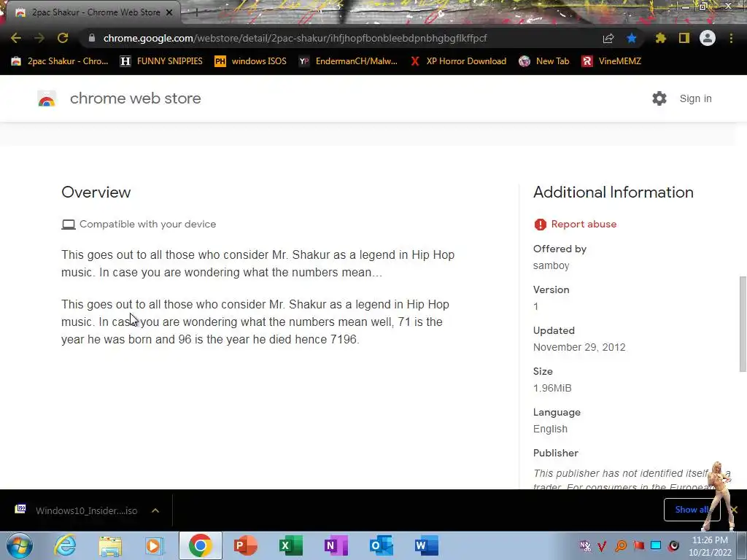
Task: Open the XP Horror Download bookmark
Action: click(458, 61)
